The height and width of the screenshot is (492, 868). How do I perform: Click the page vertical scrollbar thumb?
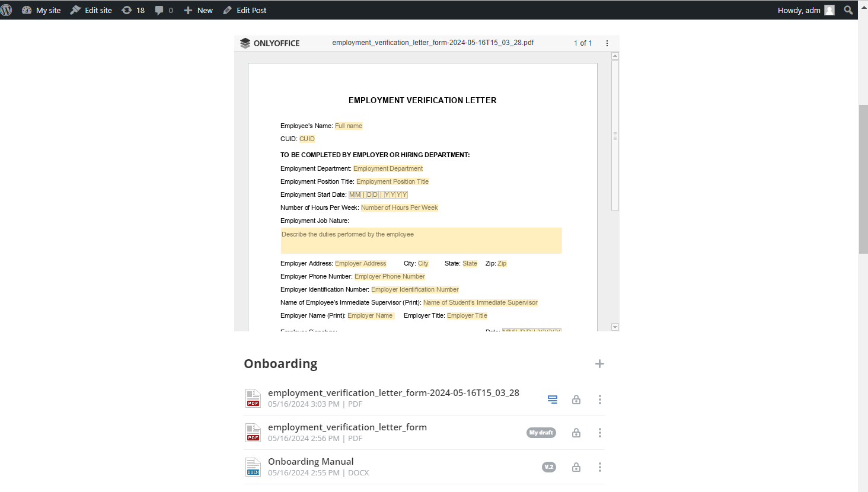pos(863,179)
